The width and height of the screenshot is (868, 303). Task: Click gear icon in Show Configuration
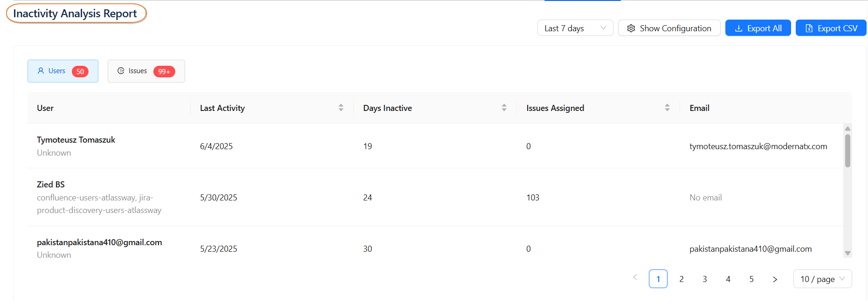point(631,28)
